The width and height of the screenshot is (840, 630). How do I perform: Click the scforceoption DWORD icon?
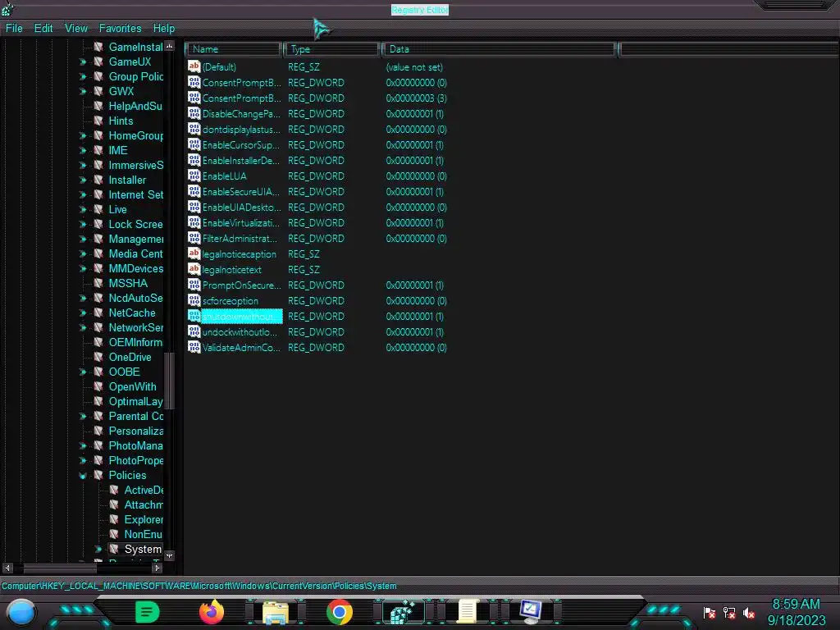tap(194, 300)
